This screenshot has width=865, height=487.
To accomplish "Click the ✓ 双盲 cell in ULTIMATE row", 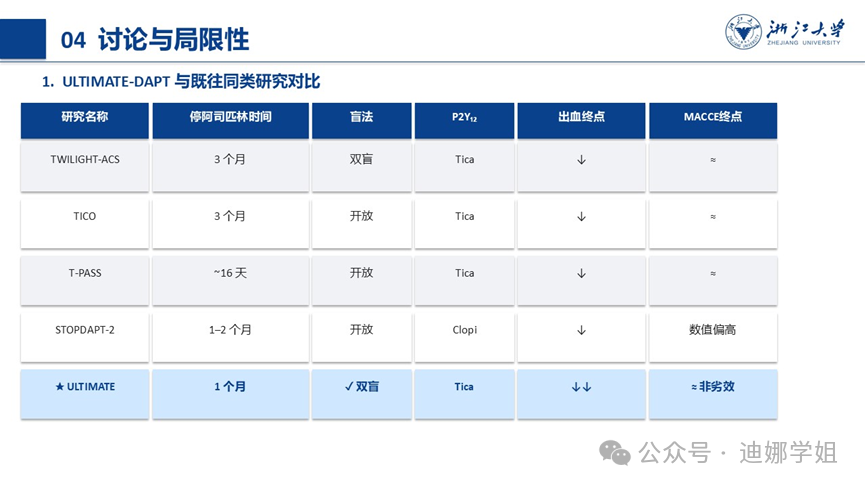I will click(362, 394).
